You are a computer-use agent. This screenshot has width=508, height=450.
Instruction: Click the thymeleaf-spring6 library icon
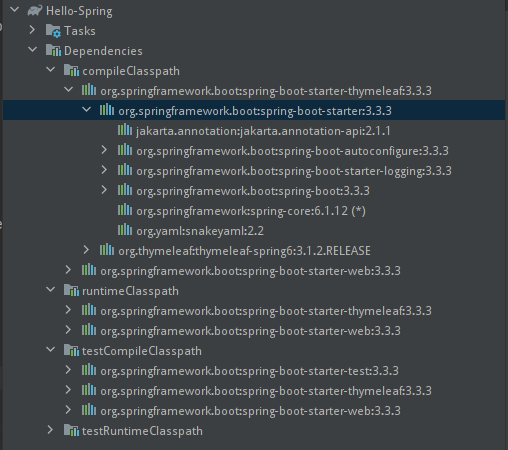pos(107,250)
